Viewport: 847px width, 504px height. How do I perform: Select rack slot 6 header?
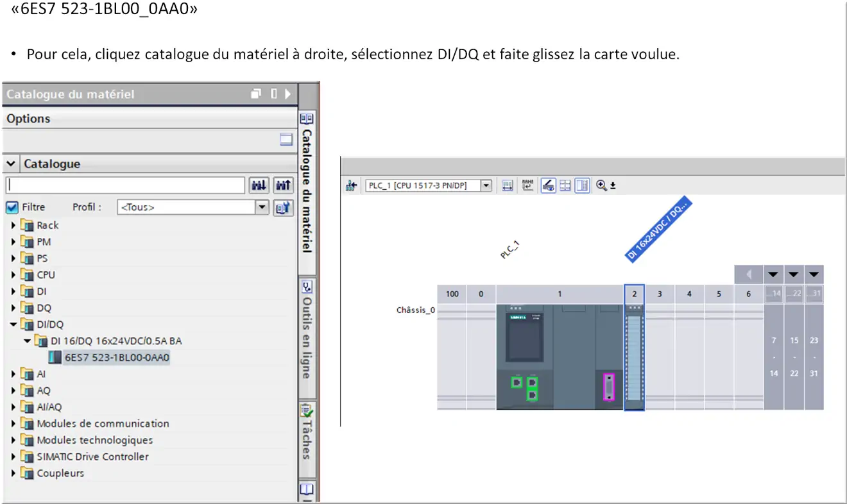(748, 294)
